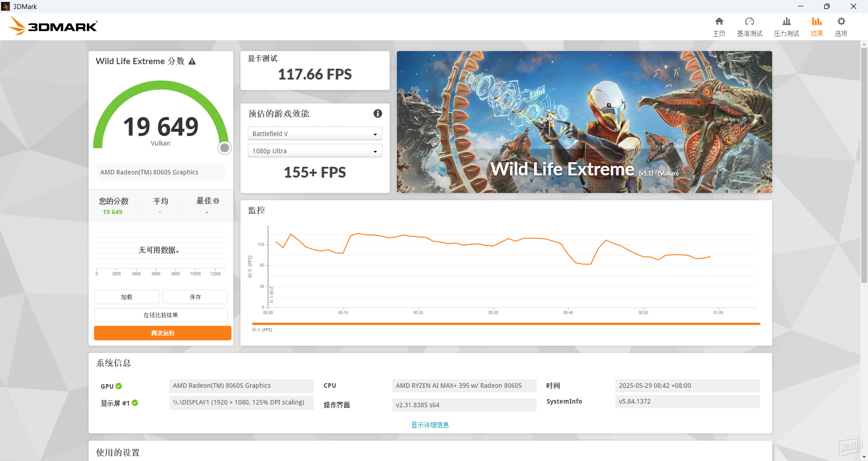
Task: Open 压力测试 stress test icon
Action: 787,21
